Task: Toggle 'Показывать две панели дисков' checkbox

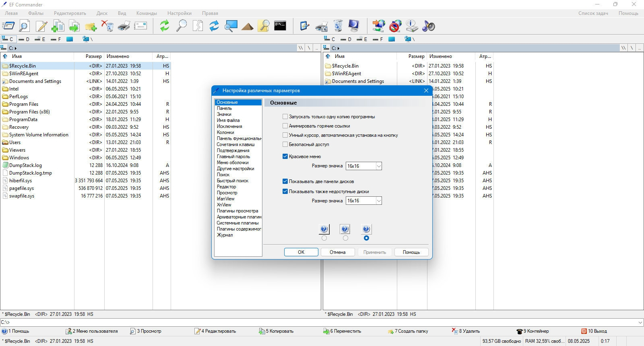Action: coord(285,181)
